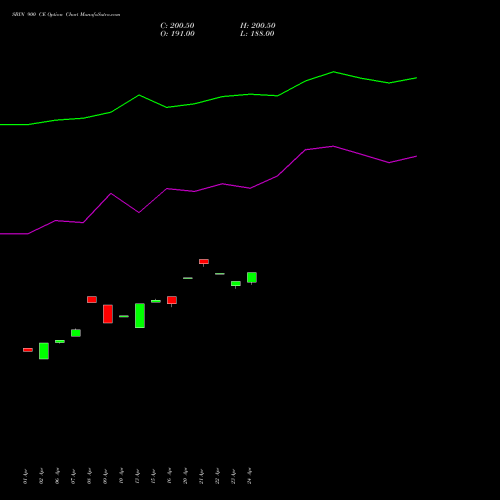Click the '21 Apr' date label

click(201, 476)
